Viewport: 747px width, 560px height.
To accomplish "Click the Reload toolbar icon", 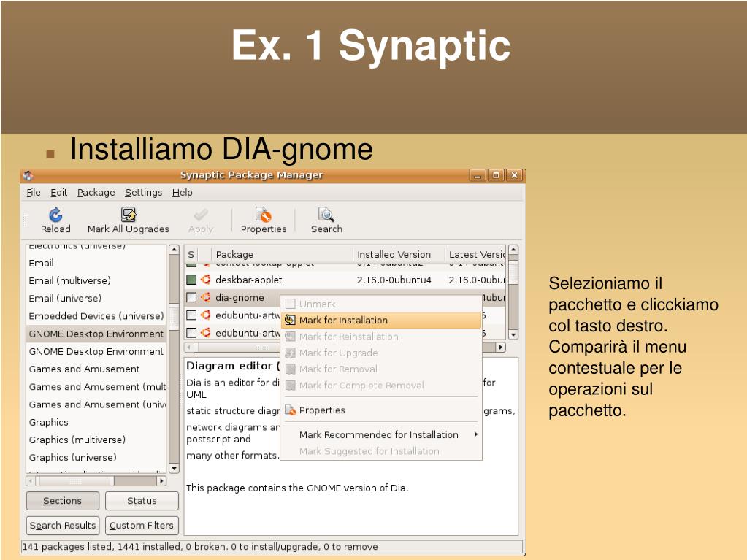I will click(55, 215).
